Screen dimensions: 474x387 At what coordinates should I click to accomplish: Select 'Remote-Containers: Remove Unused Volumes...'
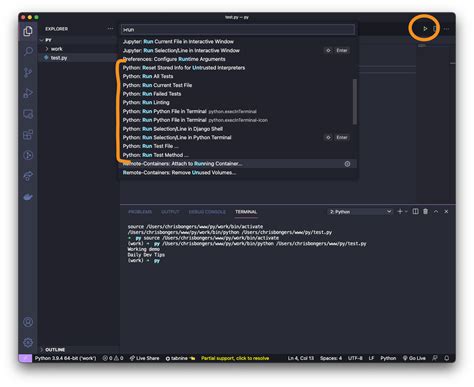click(x=239, y=172)
